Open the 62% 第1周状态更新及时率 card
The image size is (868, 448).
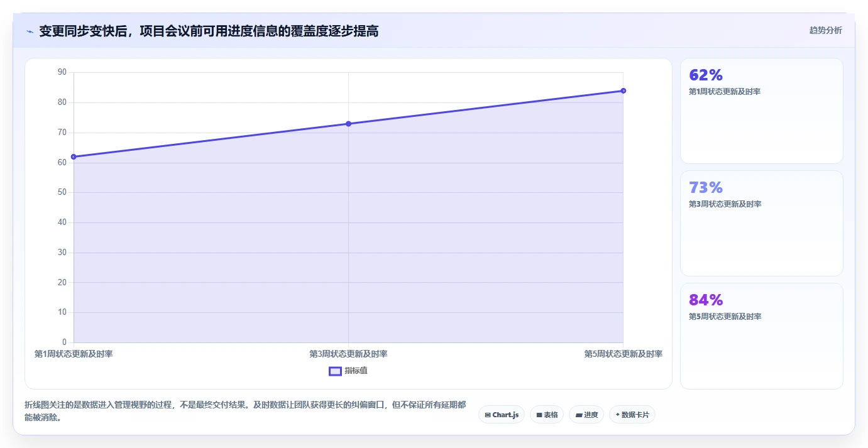pyautogui.click(x=761, y=111)
